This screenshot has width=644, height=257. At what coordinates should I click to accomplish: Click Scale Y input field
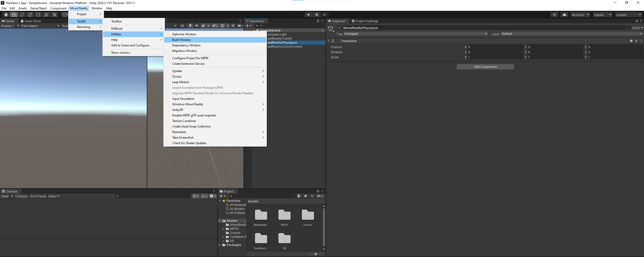[555, 57]
